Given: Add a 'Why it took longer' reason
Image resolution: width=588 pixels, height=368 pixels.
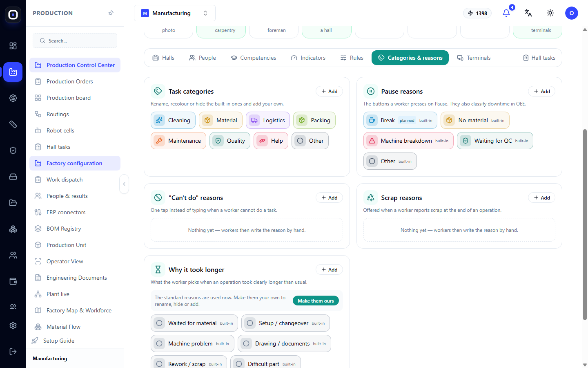Looking at the screenshot, I should [329, 269].
